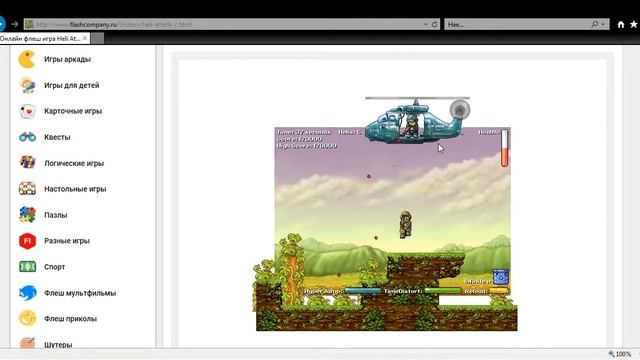The height and width of the screenshot is (360, 640).
Task: Open a new blank browser tab
Action: coord(97,38)
